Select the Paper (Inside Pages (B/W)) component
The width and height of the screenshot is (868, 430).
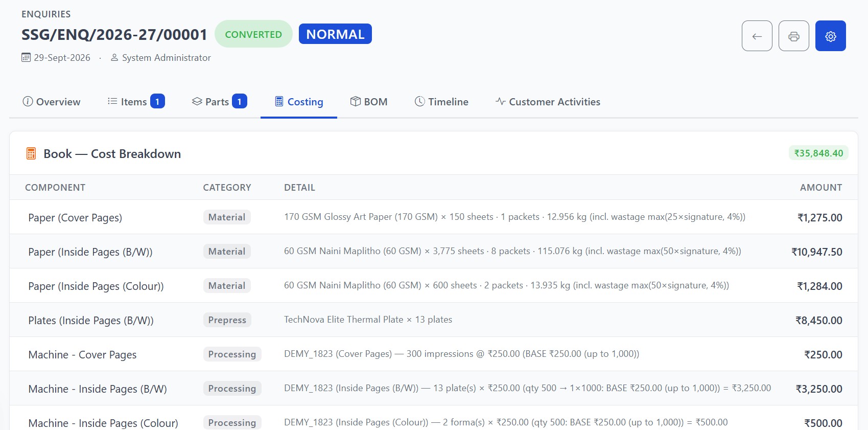90,252
